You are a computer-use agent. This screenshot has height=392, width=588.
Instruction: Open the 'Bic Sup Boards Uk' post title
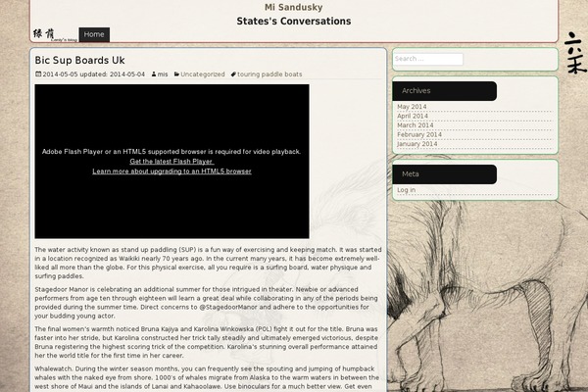[80, 61]
